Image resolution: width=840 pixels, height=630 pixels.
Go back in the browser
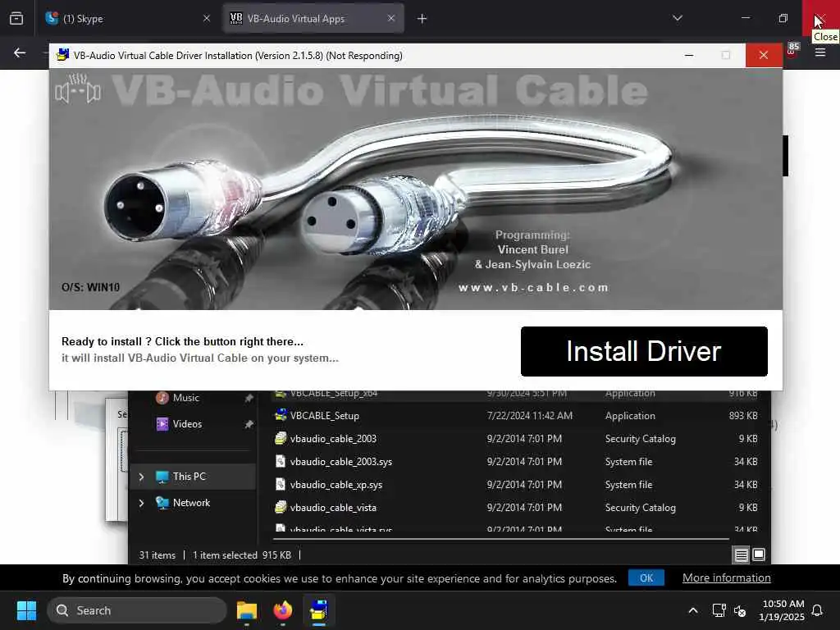pos(20,52)
